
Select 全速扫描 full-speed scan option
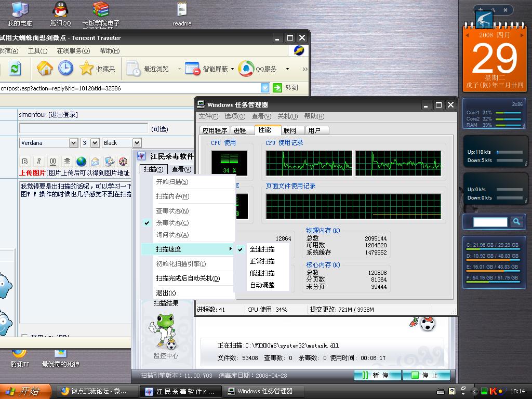(x=262, y=249)
